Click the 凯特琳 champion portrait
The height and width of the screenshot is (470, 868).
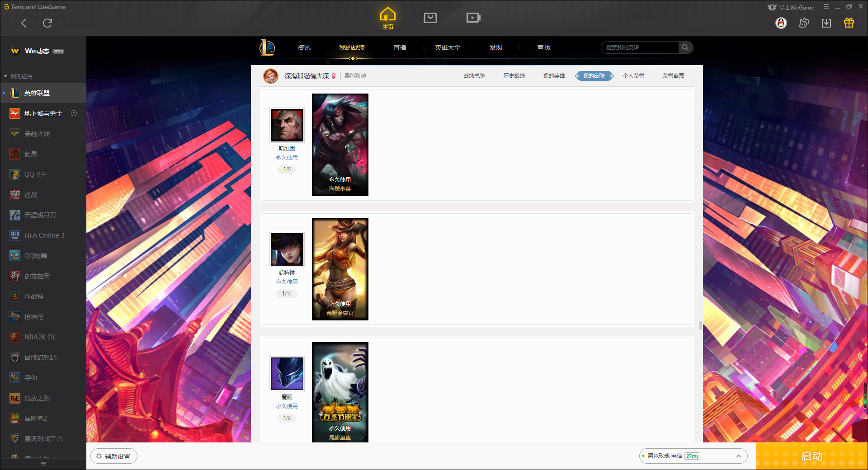pos(287,249)
